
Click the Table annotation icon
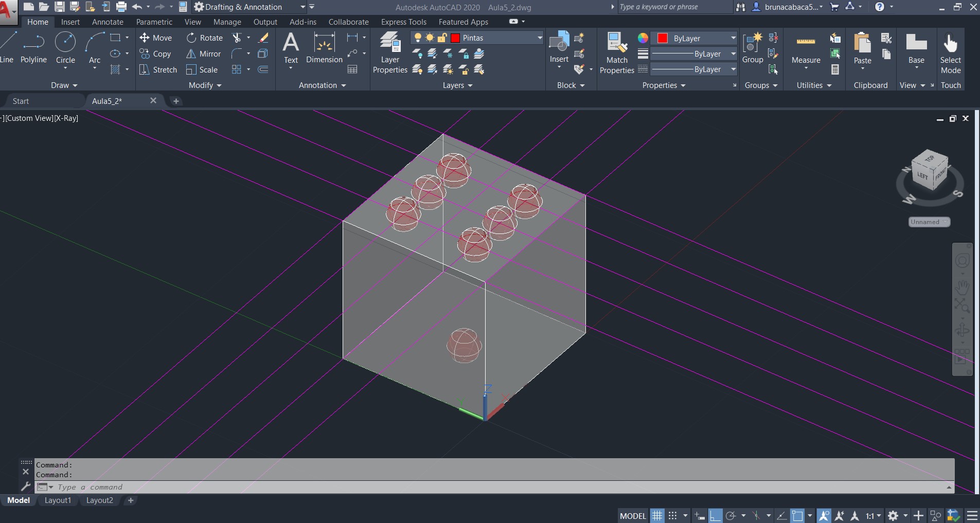[x=352, y=69]
